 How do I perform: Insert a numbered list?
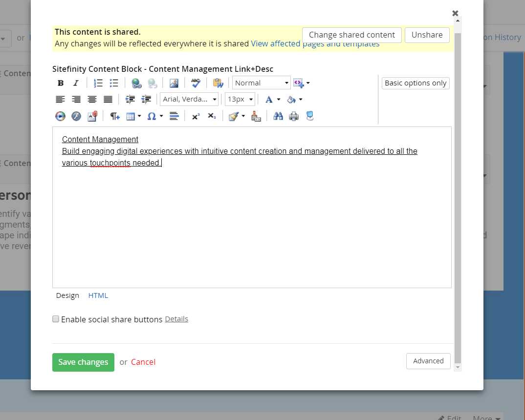pyautogui.click(x=98, y=83)
